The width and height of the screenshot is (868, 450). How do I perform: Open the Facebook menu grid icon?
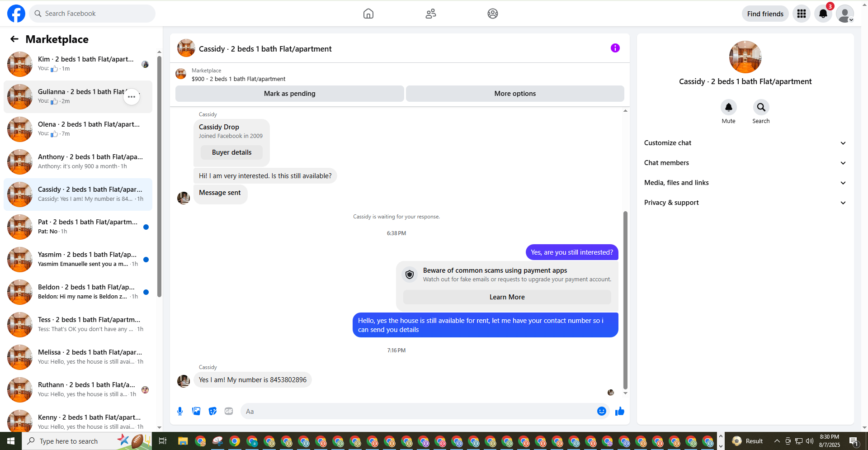pyautogui.click(x=802, y=14)
